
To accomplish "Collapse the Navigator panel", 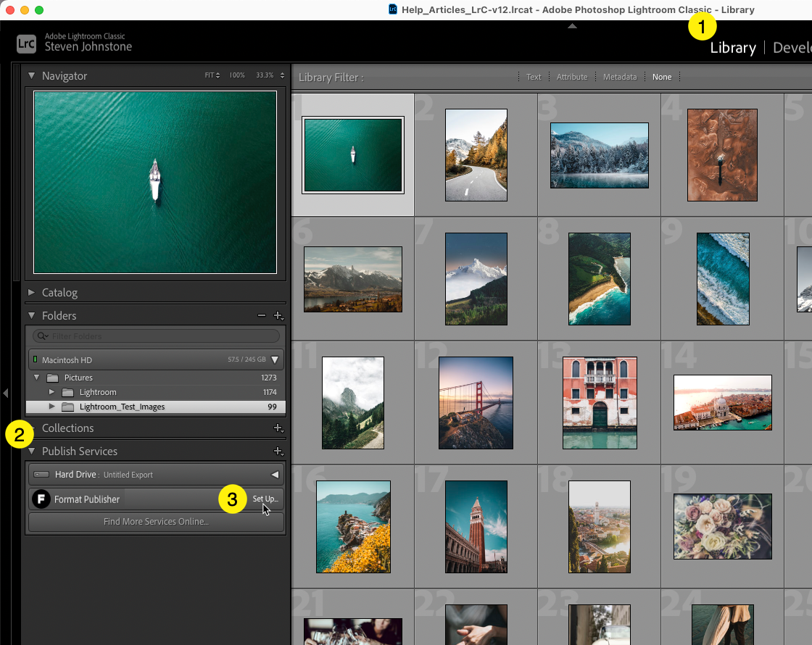I will click(x=32, y=75).
